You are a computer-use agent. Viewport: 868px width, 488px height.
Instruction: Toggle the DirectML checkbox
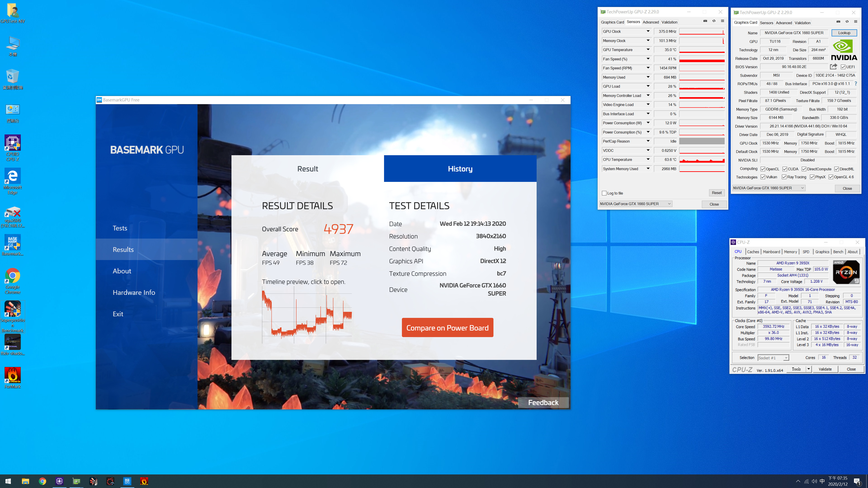[837, 169]
